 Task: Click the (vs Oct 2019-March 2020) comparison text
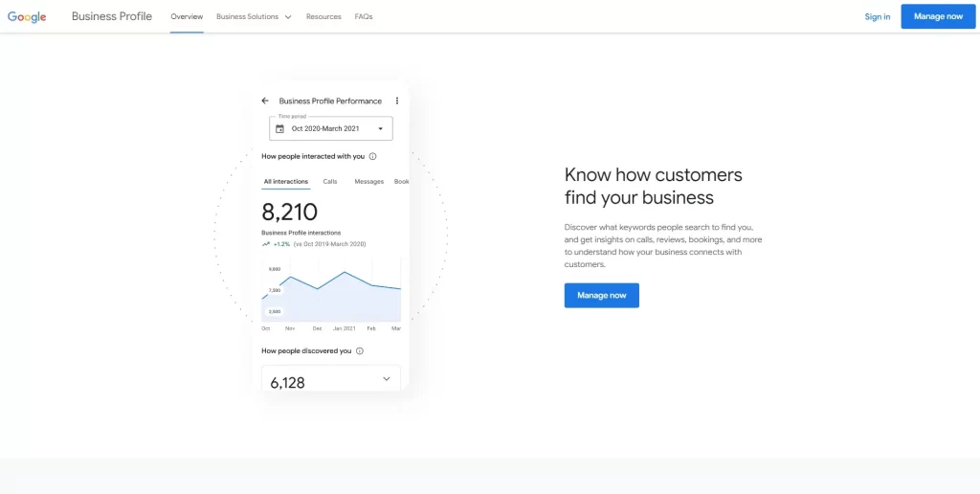point(329,244)
